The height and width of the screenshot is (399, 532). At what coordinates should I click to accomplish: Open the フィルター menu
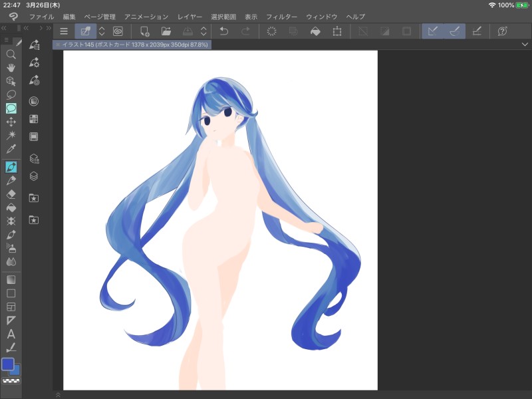point(281,17)
